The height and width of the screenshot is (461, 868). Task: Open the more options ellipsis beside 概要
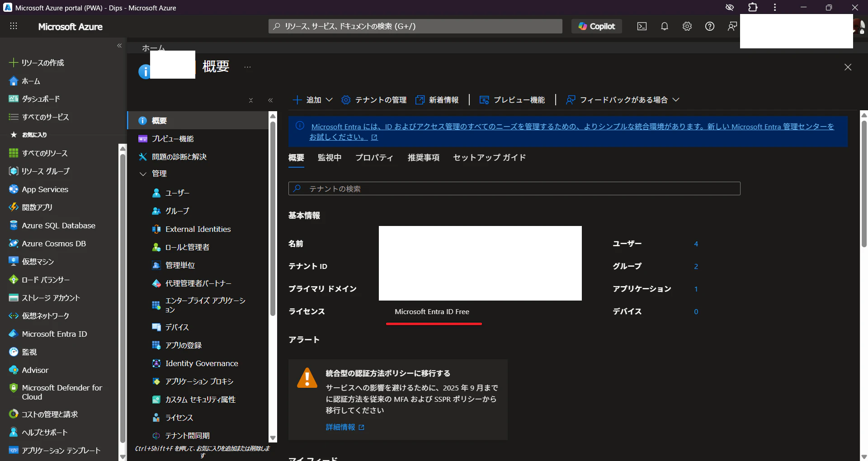(247, 67)
